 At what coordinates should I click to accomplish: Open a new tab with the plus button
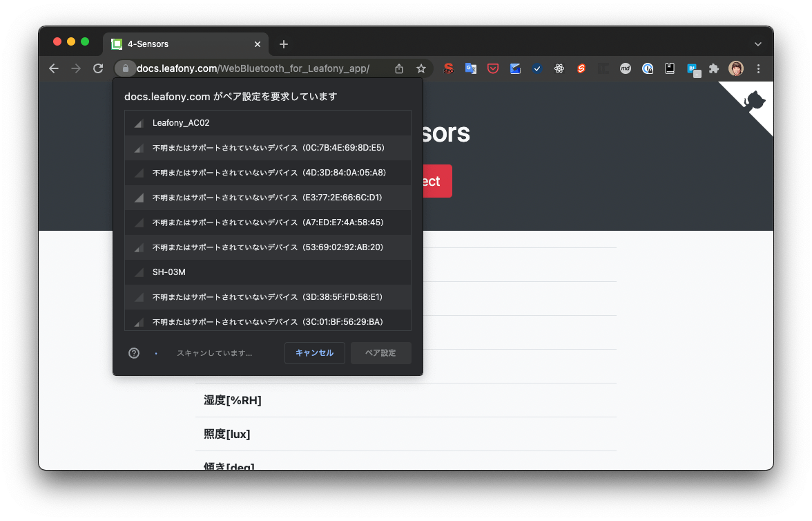point(283,44)
